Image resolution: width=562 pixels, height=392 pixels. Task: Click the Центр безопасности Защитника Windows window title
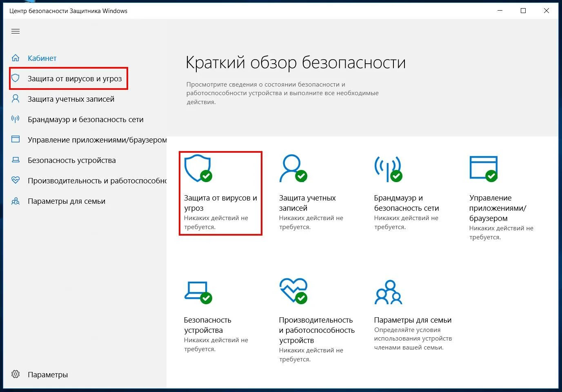click(68, 11)
